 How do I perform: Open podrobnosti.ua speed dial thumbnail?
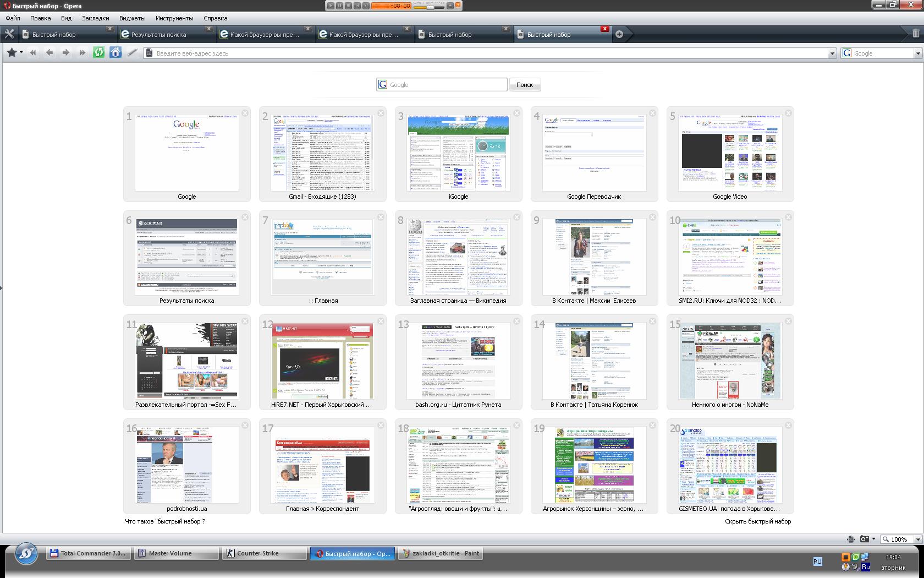click(187, 465)
